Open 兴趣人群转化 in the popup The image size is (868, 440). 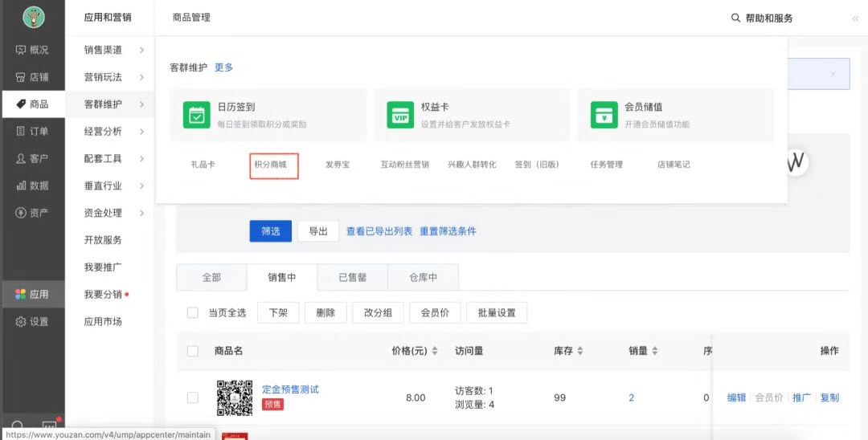point(473,164)
